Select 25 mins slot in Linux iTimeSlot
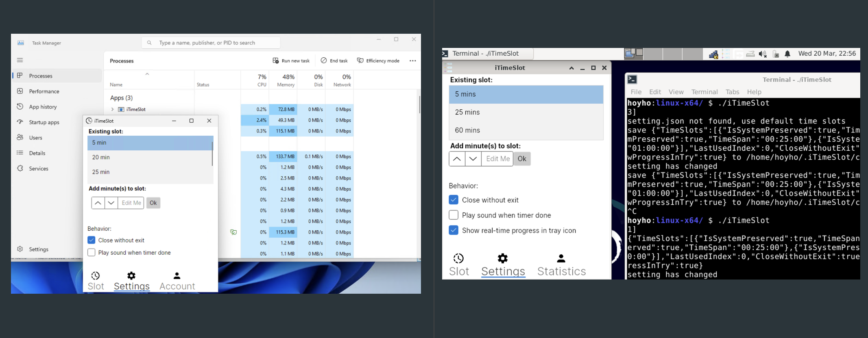The width and height of the screenshot is (868, 338). (x=526, y=112)
